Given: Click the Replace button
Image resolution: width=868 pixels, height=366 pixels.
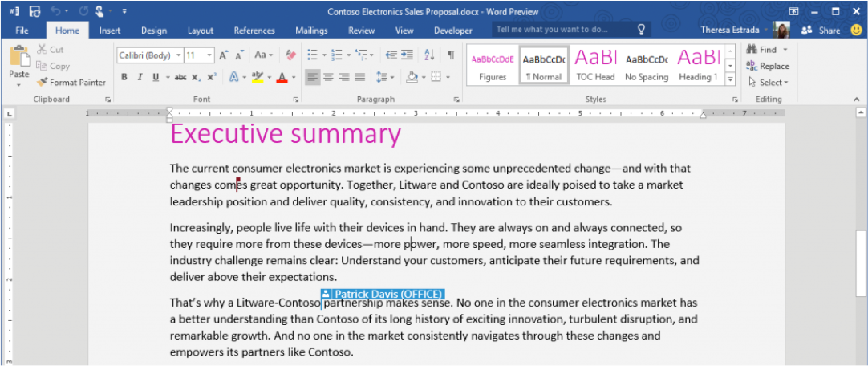Looking at the screenshot, I should point(767,66).
